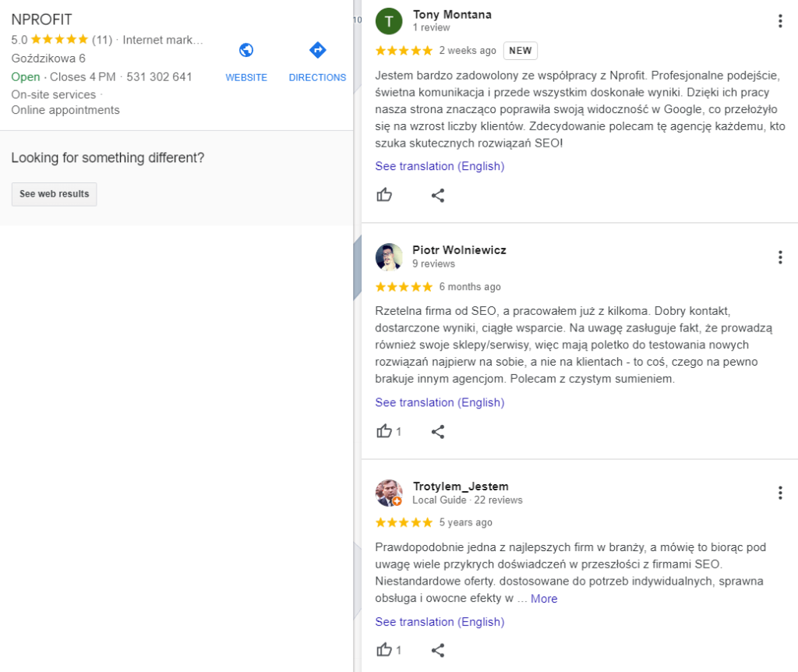The image size is (798, 672).
Task: Like Tony Montana's review
Action: [x=384, y=195]
